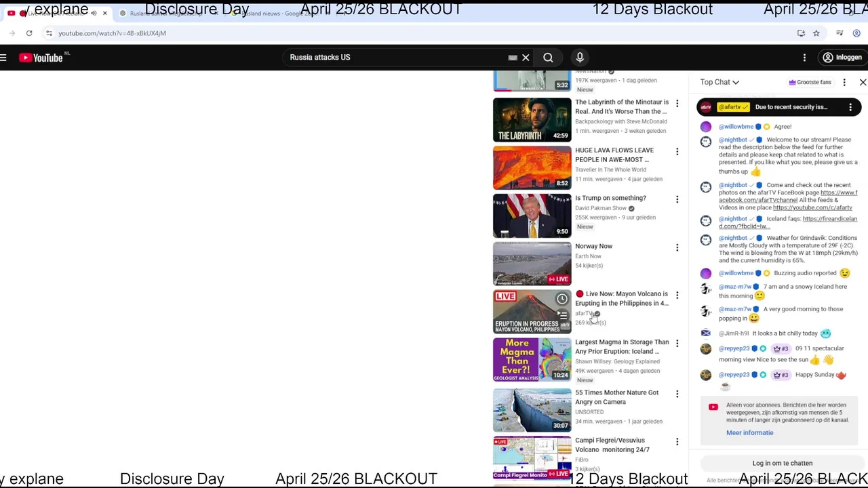Screen dimensions: 868x488
Task: Expand the Top Chat dropdown
Action: coord(719,82)
